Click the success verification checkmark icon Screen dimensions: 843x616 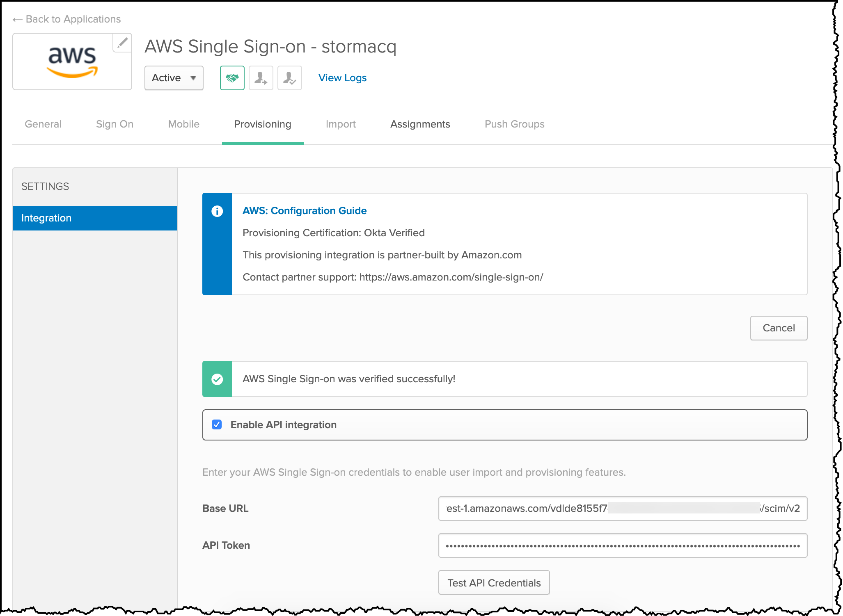coord(219,379)
